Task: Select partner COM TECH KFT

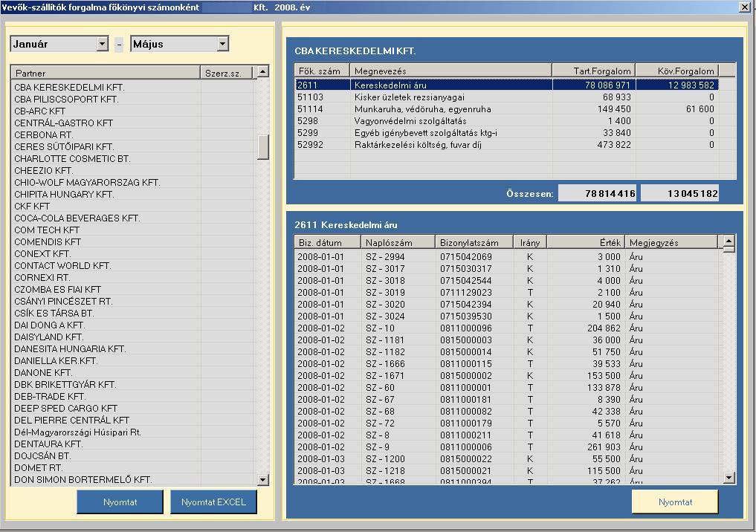Action: [x=132, y=230]
